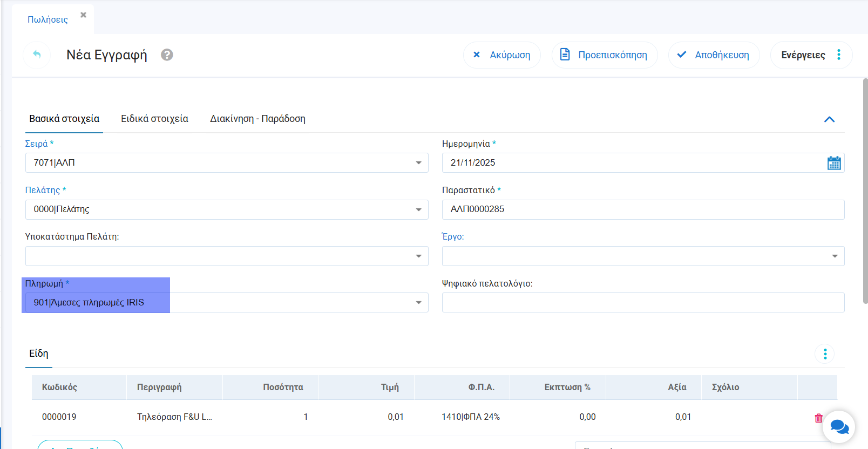Viewport: 868px width, 449px height.
Task: Click the Ψηφιακό πελατολόγιο text field
Action: pyautogui.click(x=642, y=303)
